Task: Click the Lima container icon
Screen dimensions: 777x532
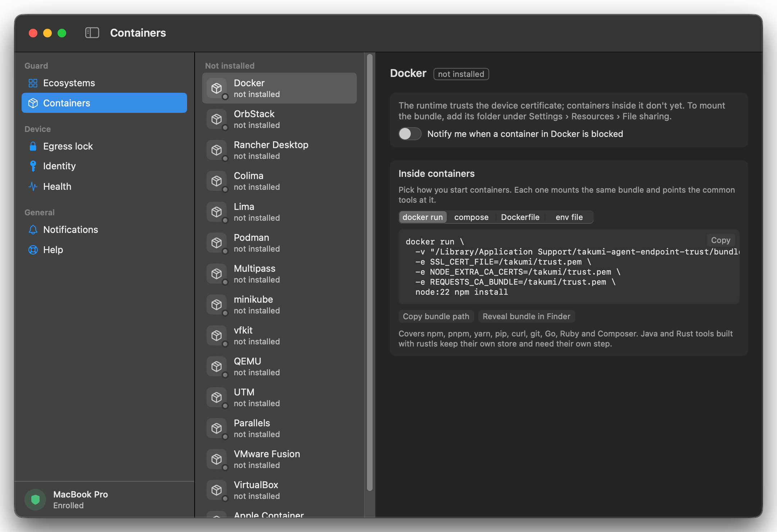Action: [217, 212]
